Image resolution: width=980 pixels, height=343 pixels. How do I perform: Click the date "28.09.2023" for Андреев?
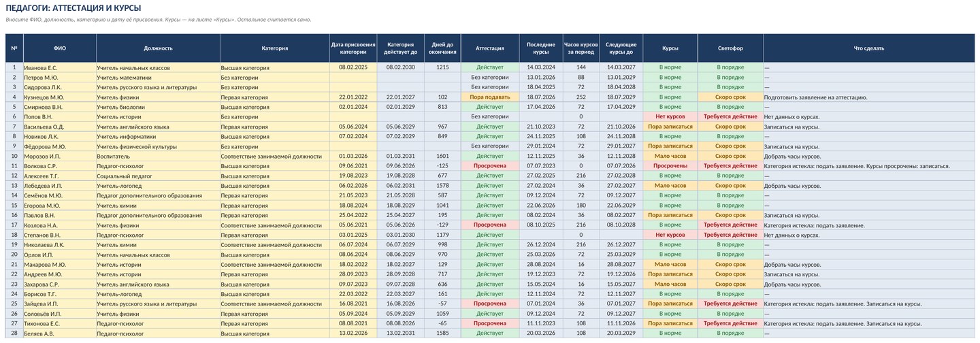point(353,275)
